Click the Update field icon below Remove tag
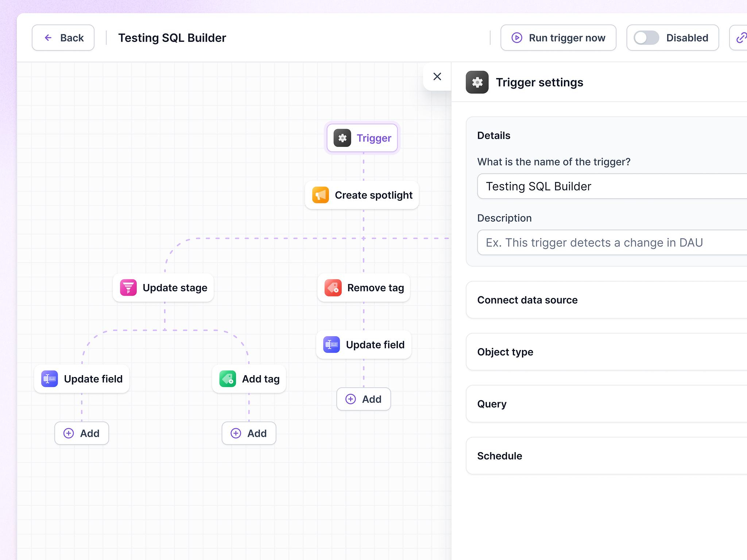The width and height of the screenshot is (747, 560). pos(331,345)
